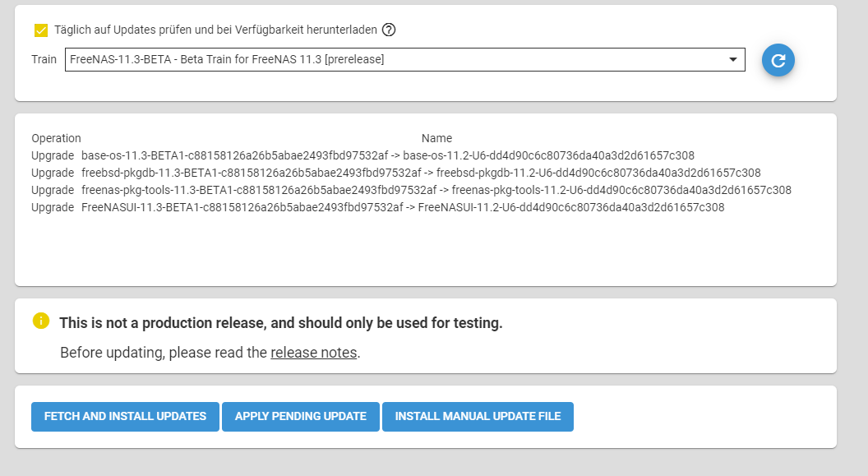Click Apply Pending Update button
Viewport: 868px width, 476px height.
coord(301,416)
